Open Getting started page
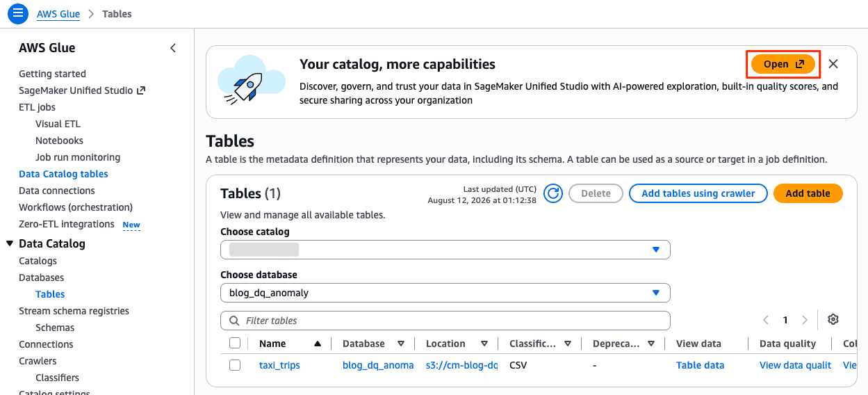The image size is (868, 395). click(52, 74)
